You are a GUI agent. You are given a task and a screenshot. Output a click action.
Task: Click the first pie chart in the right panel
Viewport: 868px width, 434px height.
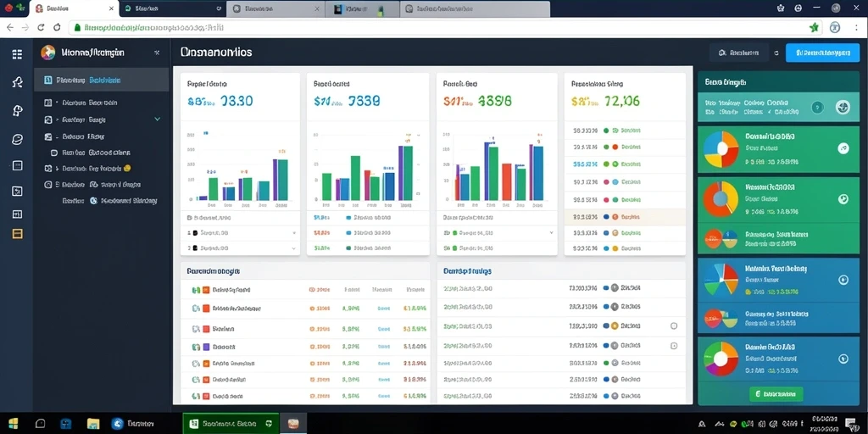point(721,149)
